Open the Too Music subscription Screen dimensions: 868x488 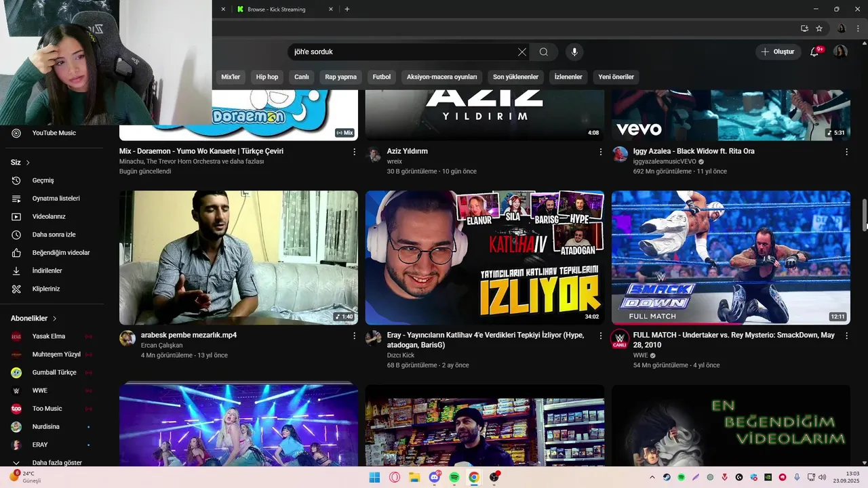(53, 409)
